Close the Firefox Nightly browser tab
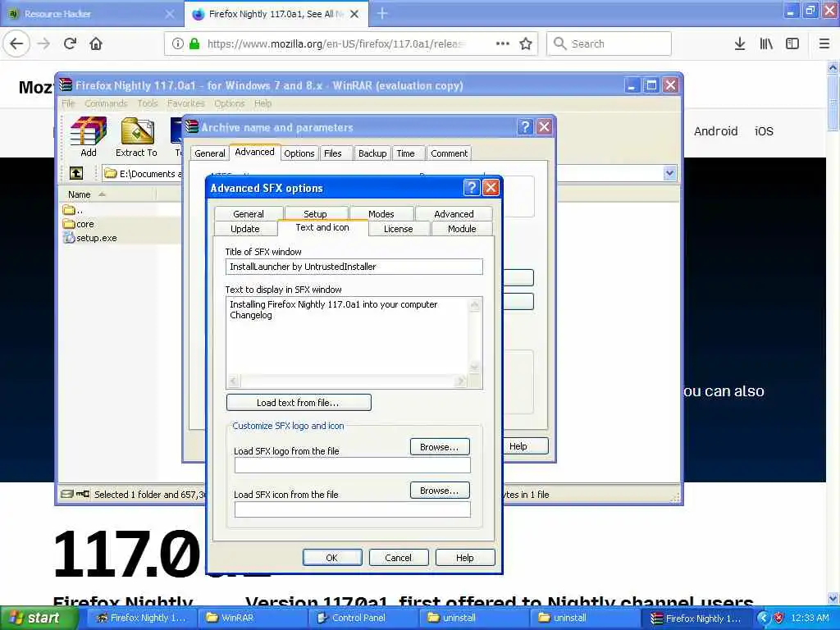The image size is (840, 630). (354, 14)
